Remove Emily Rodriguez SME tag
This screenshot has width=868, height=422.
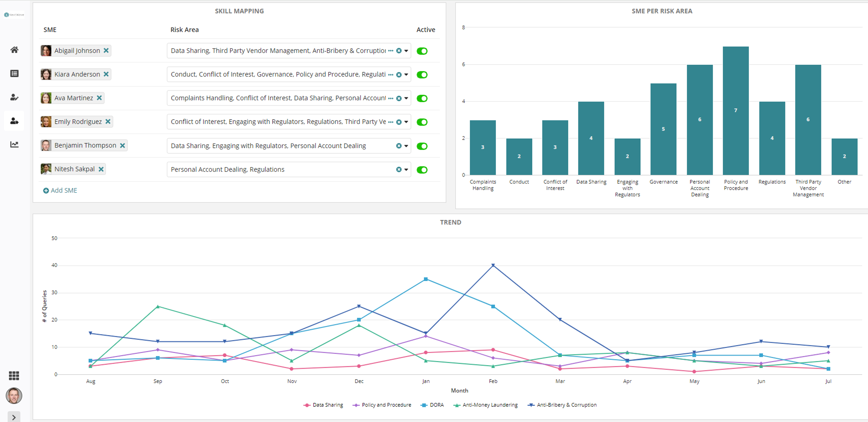pyautogui.click(x=108, y=121)
